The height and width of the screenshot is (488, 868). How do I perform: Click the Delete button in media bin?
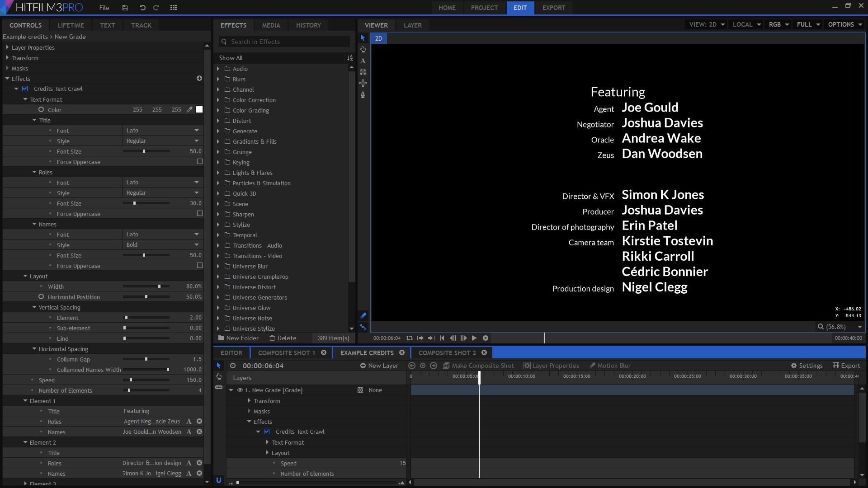tap(283, 338)
